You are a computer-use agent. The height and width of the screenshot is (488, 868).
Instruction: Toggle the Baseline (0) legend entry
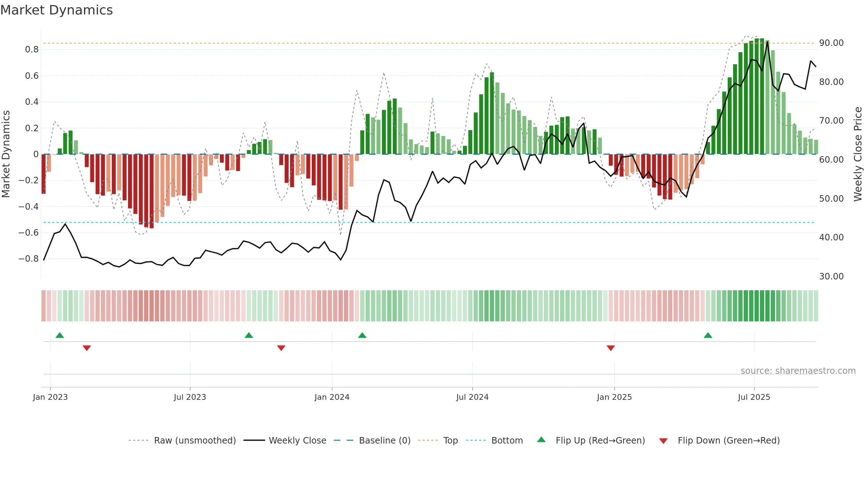point(372,440)
